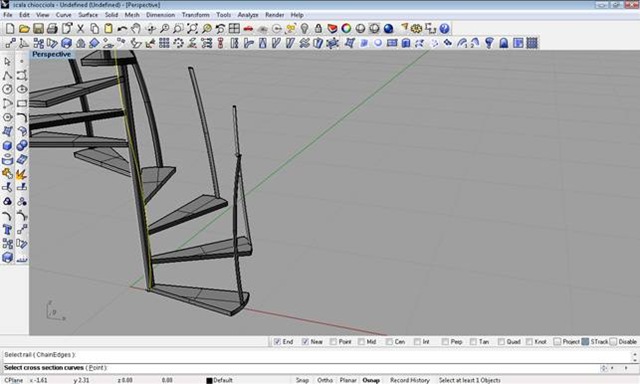640x384 pixels.
Task: Undo the last action
Action: [122, 29]
